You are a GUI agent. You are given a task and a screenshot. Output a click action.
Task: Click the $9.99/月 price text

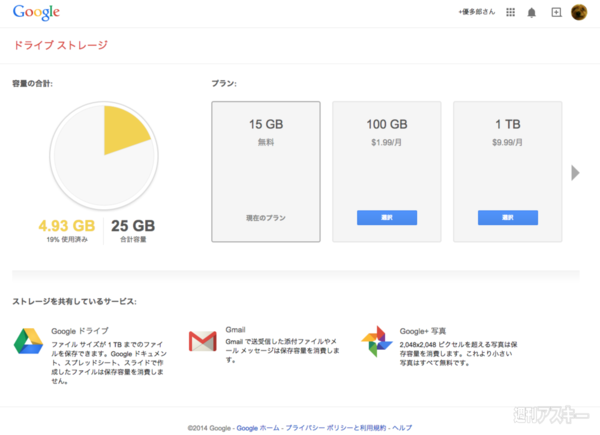click(x=507, y=142)
